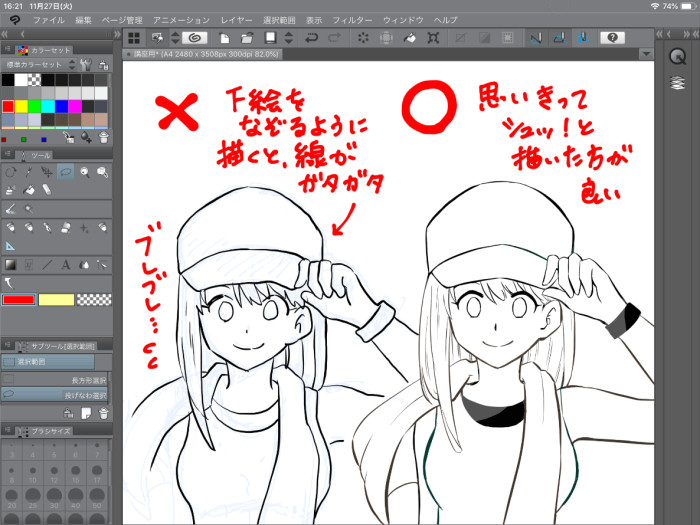Select the 投げなわ選択 sub tool
Screen dimensions: 700x525
pos(54,395)
